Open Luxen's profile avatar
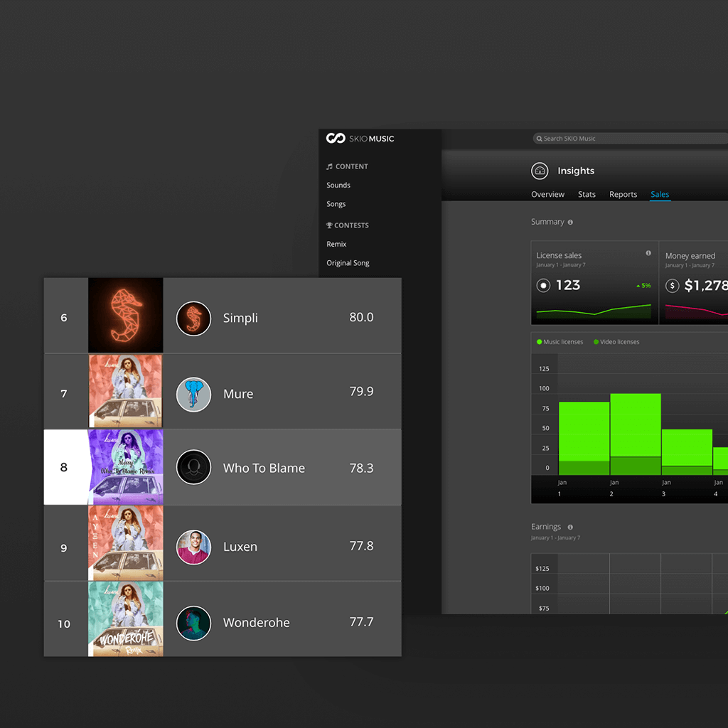Image resolution: width=728 pixels, height=728 pixels. click(x=193, y=547)
